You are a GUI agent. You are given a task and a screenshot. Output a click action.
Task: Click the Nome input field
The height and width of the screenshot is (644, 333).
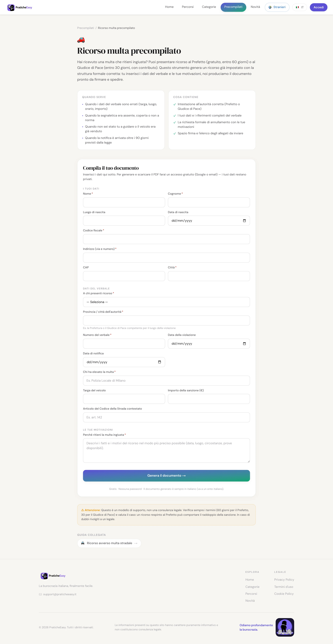124,202
